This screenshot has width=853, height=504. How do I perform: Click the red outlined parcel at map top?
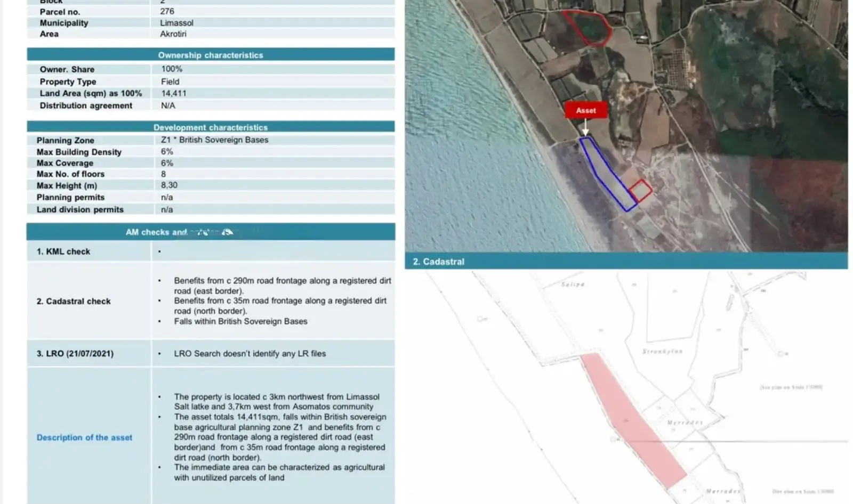click(x=588, y=28)
